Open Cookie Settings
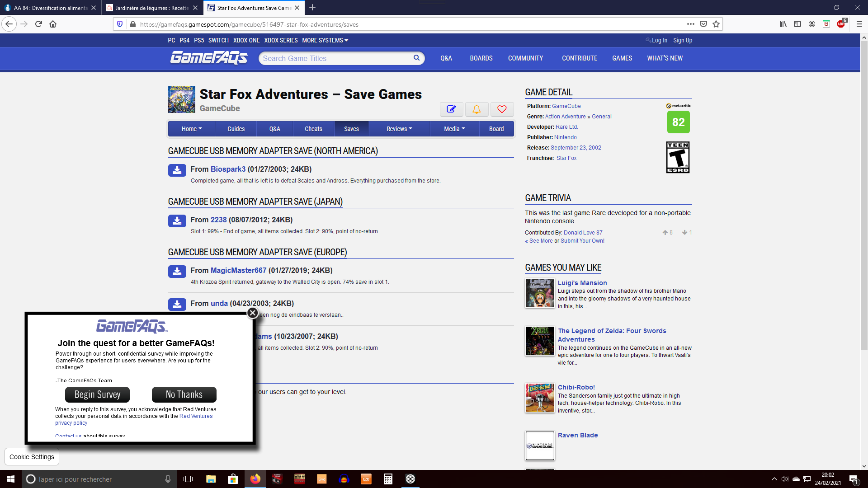Viewport: 868px width, 488px height. click(x=32, y=457)
